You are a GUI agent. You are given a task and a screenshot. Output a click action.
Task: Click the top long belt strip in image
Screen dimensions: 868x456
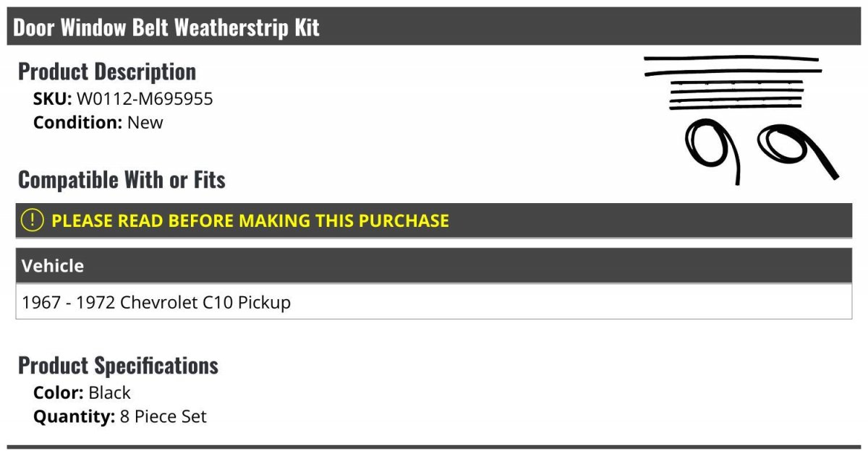731,58
